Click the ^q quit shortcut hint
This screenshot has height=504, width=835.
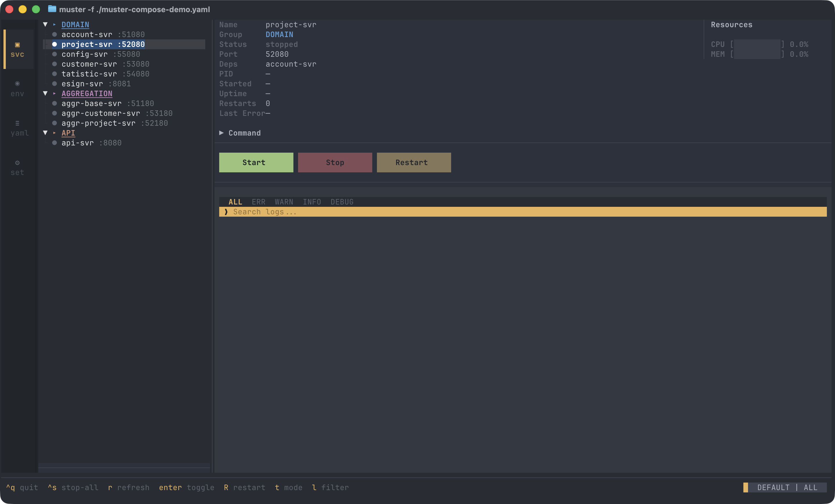click(x=22, y=487)
